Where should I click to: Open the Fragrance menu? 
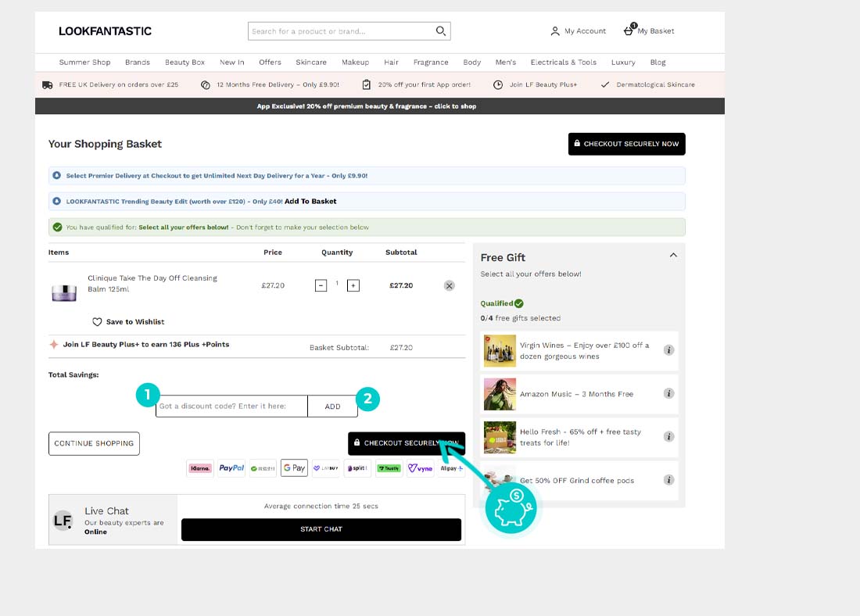click(431, 63)
